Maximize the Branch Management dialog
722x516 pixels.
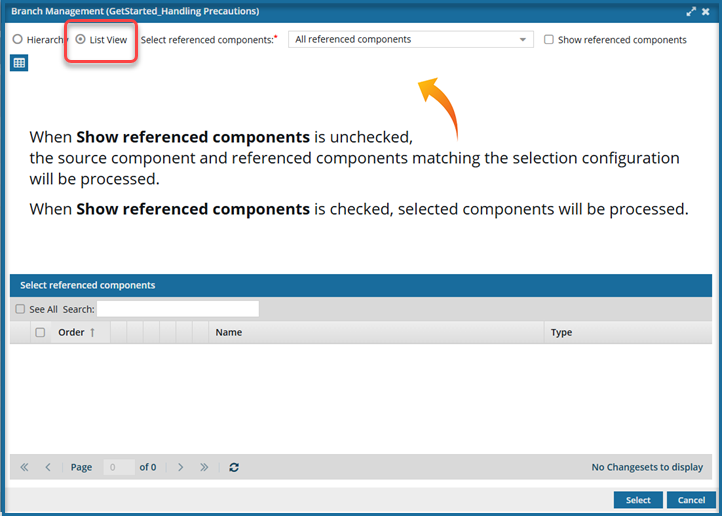point(691,11)
